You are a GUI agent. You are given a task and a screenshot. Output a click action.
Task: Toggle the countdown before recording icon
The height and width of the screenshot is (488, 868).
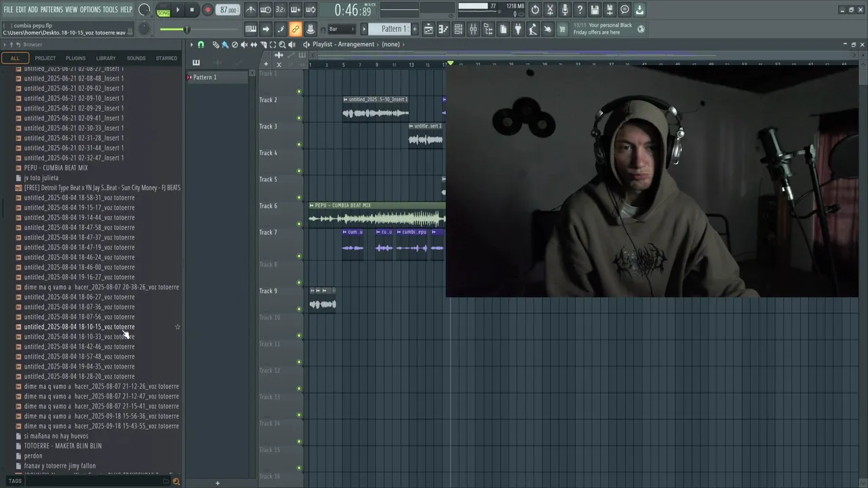[x=280, y=9]
